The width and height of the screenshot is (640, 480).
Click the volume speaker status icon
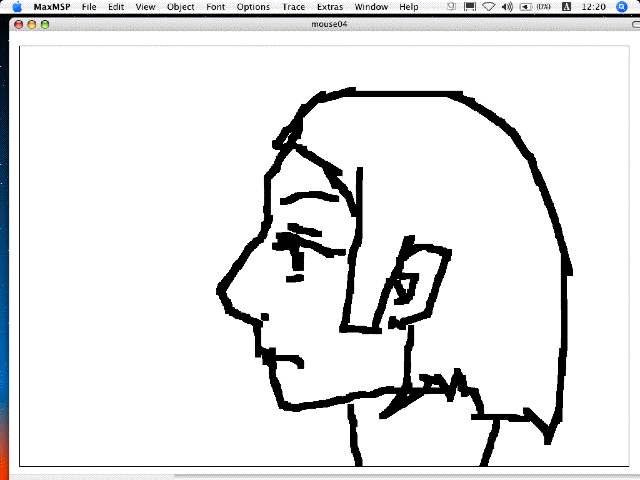(x=507, y=7)
